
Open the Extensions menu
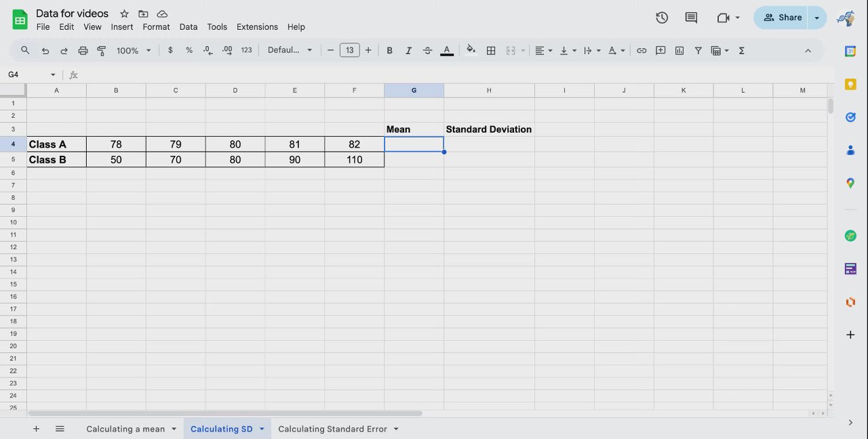pos(257,27)
